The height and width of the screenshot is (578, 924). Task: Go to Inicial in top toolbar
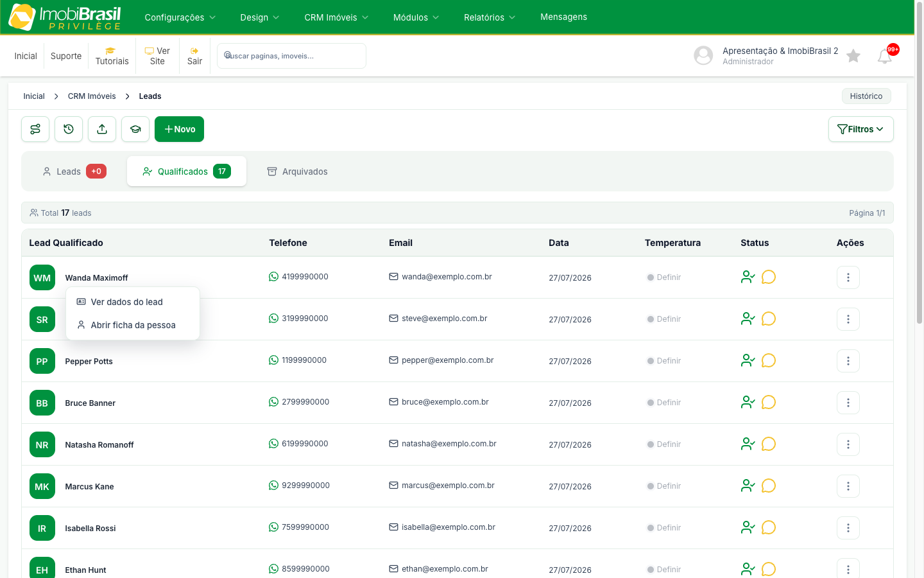[x=26, y=56]
